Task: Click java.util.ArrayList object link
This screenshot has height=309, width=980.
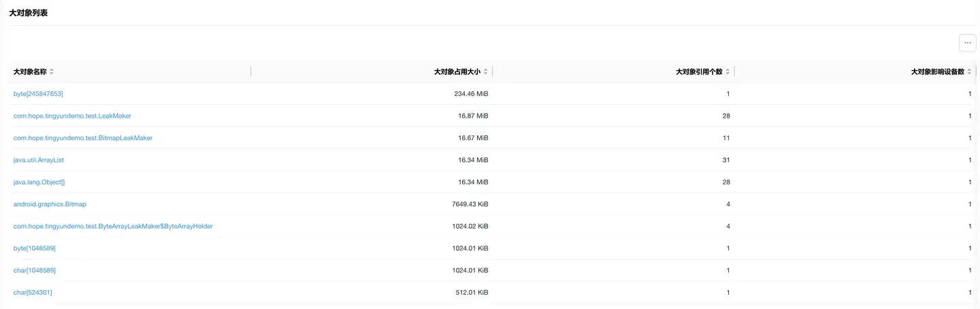Action: [x=39, y=160]
